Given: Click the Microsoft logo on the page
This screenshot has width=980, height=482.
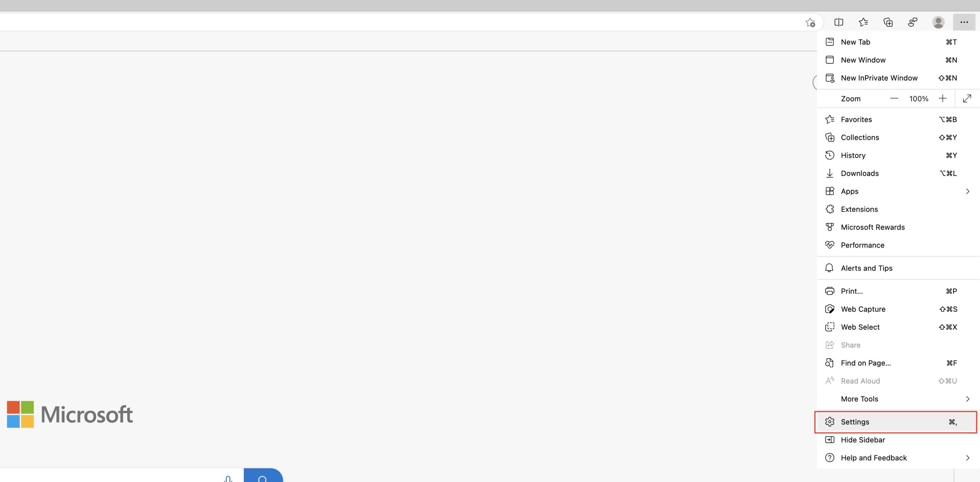Looking at the screenshot, I should [x=70, y=414].
